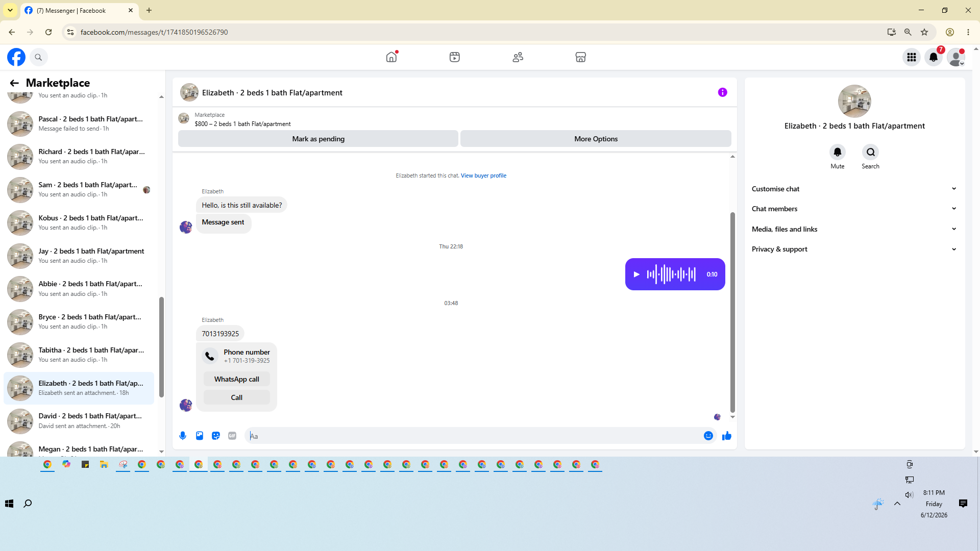
Task: Open the notifications bell
Action: tap(934, 57)
